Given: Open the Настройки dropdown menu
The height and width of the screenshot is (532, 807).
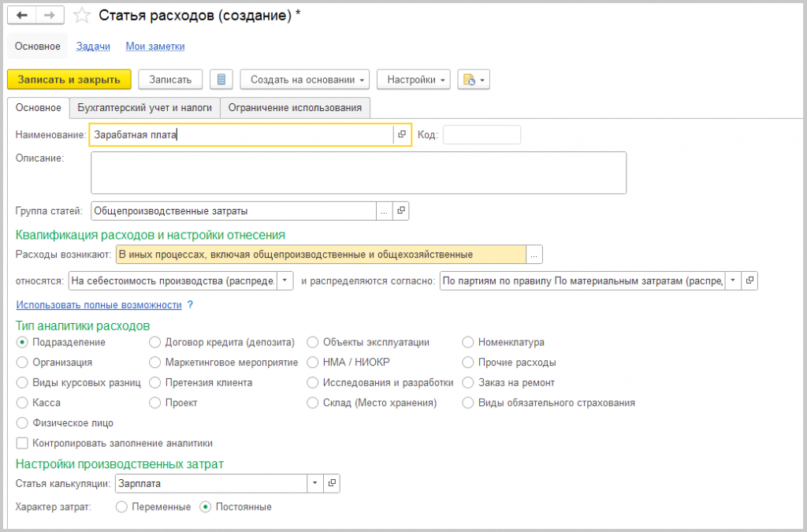Looking at the screenshot, I should click(x=413, y=80).
